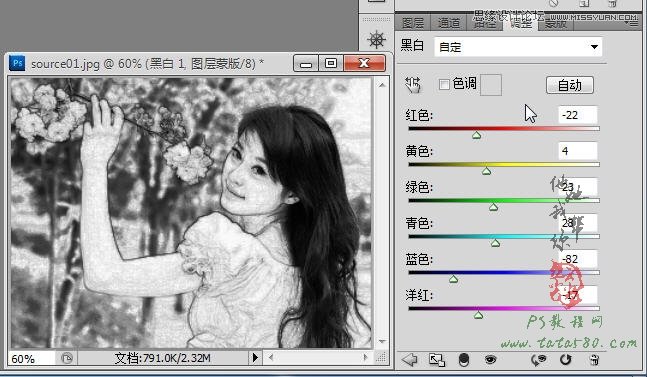Screen dimensions: 647x377
Task: Click the 黄色 slider handle
Action: coord(486,171)
